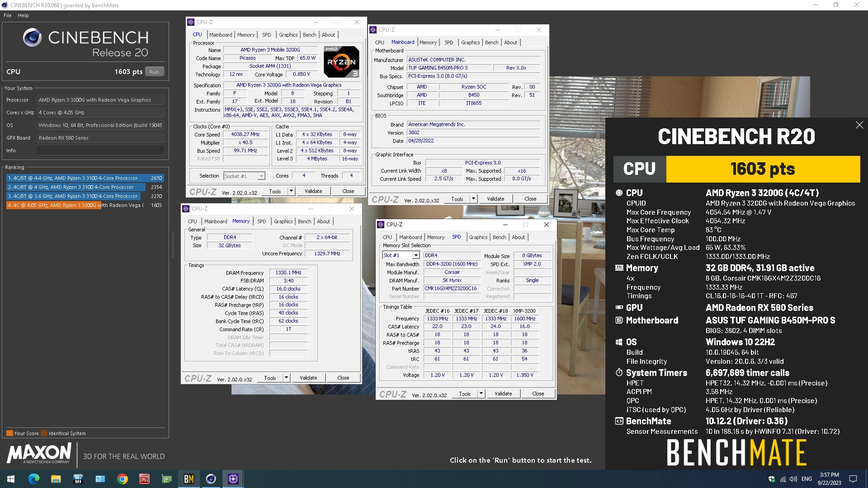868x488 pixels.
Task: Switch to Graphics tab in CPU-Z Mainboard window
Action: (470, 42)
